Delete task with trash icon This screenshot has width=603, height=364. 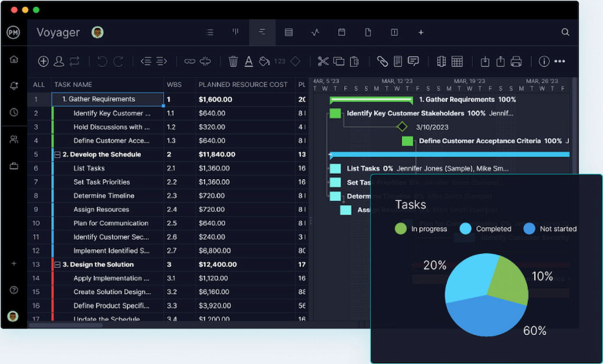(x=233, y=61)
